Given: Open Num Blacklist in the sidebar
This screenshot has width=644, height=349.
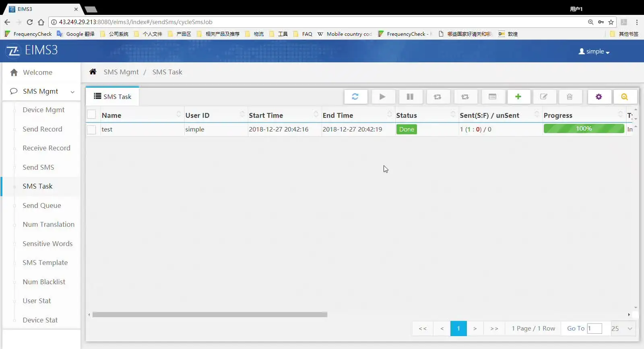Looking at the screenshot, I should pos(44,282).
